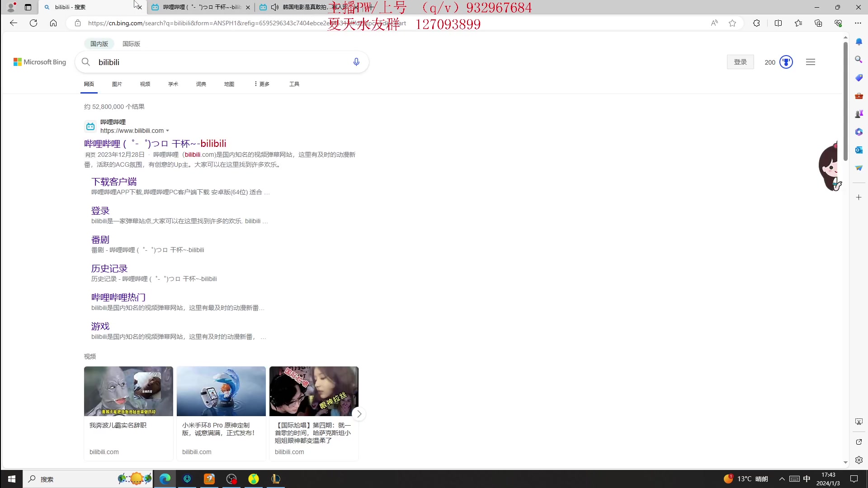The image size is (868, 488).
Task: Open sidebar settings gear icon
Action: (x=859, y=460)
